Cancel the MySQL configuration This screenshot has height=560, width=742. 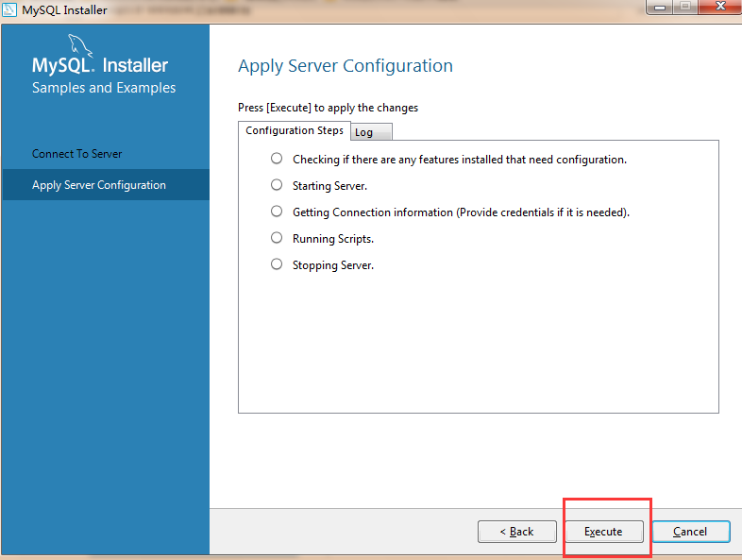click(x=691, y=532)
